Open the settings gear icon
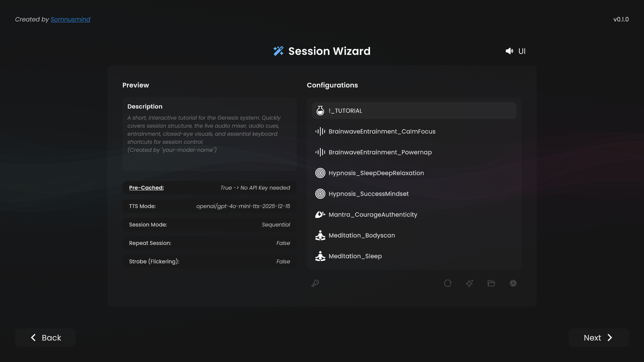 pos(513,283)
